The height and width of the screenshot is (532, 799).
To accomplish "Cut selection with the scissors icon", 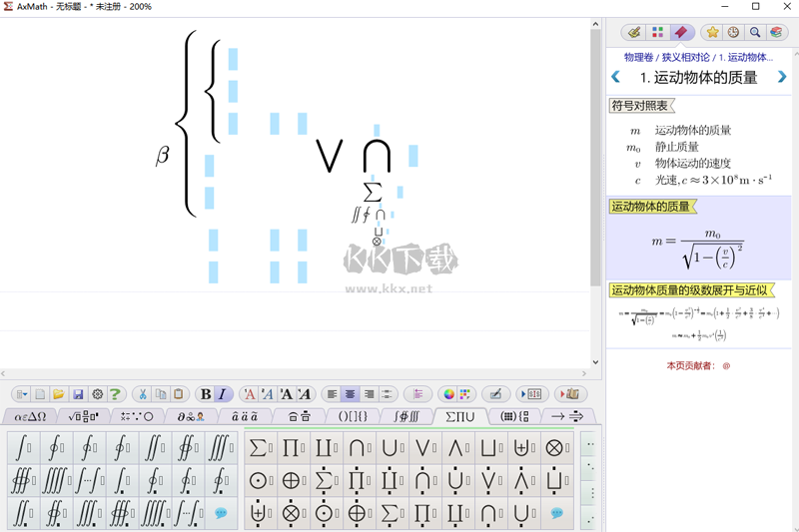I will click(x=143, y=394).
